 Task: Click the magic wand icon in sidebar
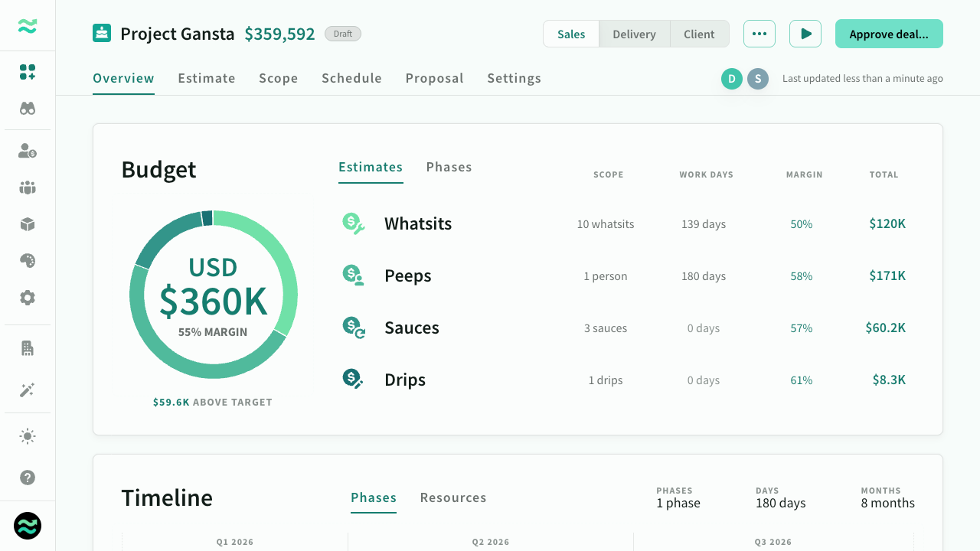point(28,390)
